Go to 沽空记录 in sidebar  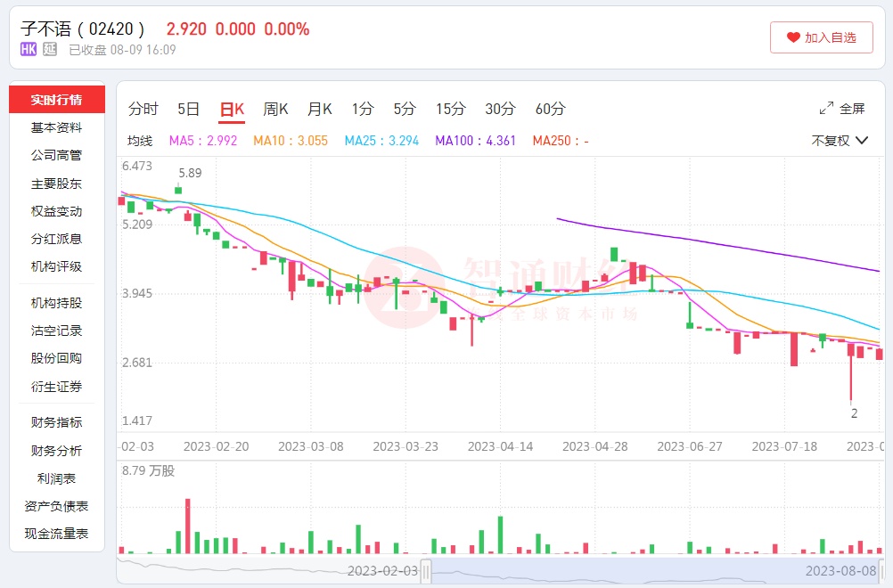(56, 331)
